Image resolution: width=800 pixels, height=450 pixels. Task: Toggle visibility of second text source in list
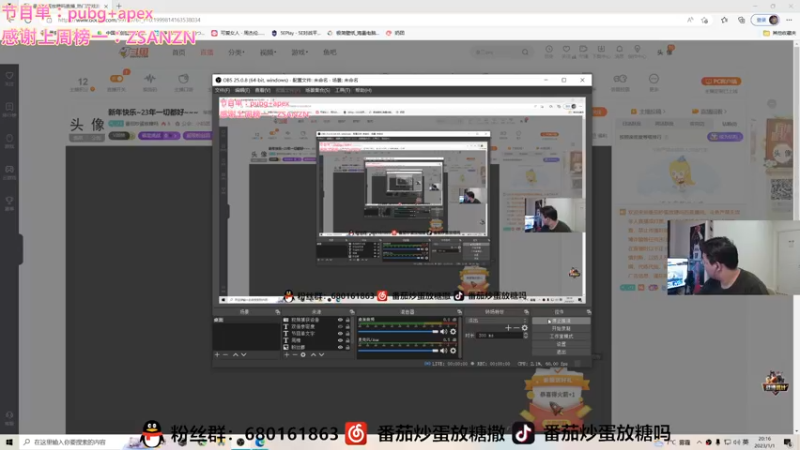pos(340,327)
